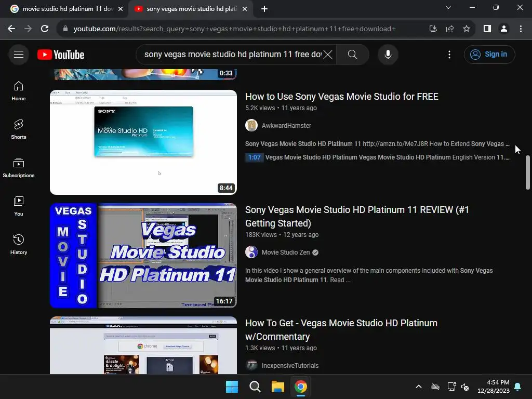Clear the search query with the X

click(x=328, y=54)
